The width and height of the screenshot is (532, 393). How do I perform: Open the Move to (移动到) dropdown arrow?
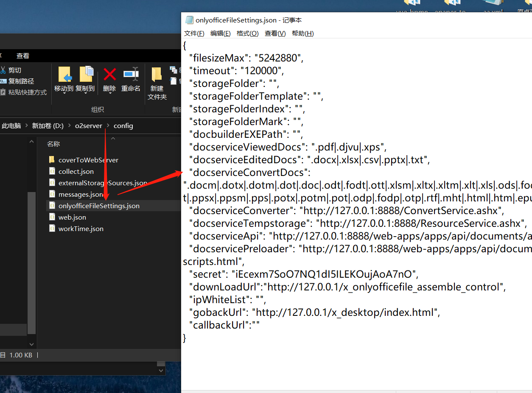[64, 94]
